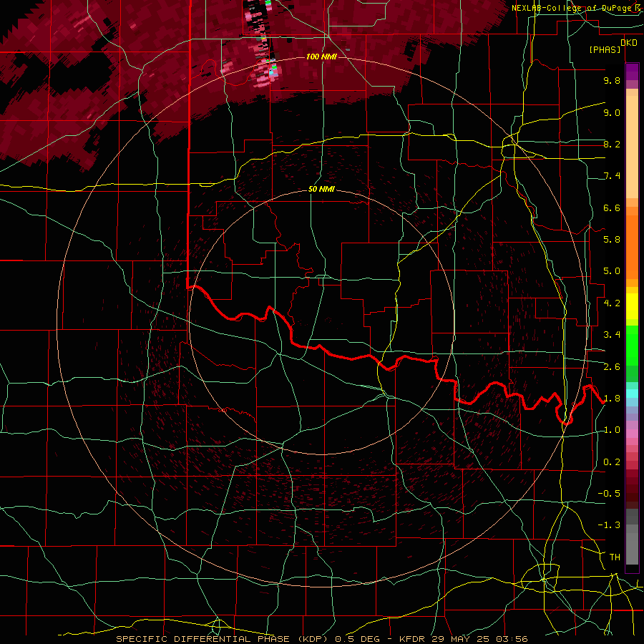Click the 100 NMI range ring label

[321, 57]
